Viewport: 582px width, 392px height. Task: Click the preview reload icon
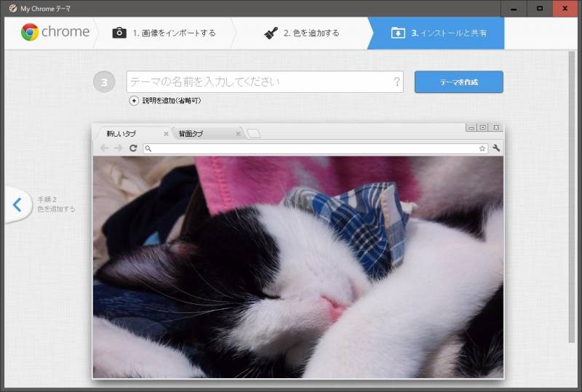133,148
